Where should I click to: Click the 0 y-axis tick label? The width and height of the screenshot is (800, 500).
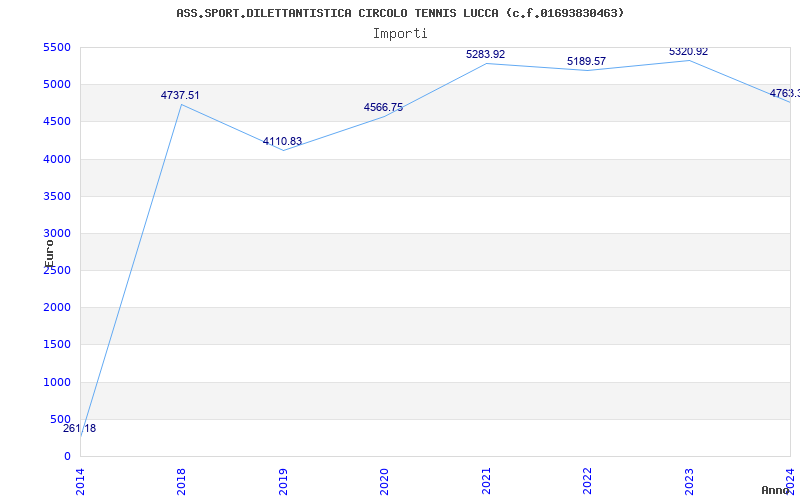coord(67,457)
